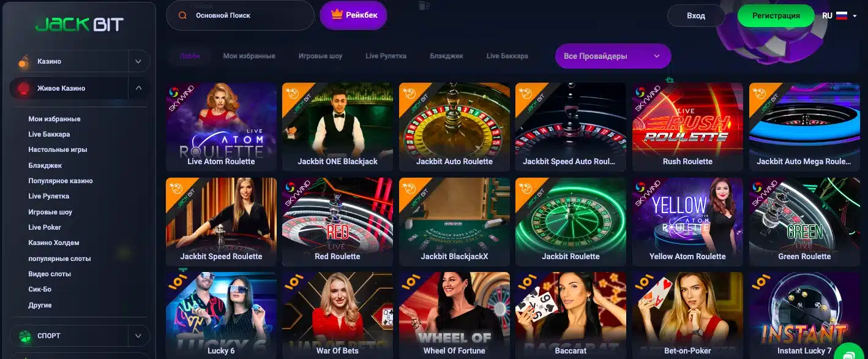Click the Казино chips icon in sidebar

[x=24, y=61]
